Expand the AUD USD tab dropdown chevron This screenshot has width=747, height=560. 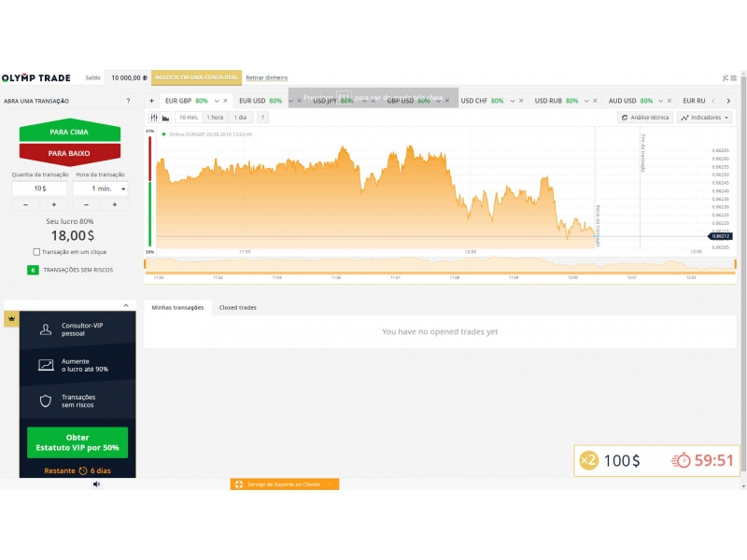tap(661, 101)
